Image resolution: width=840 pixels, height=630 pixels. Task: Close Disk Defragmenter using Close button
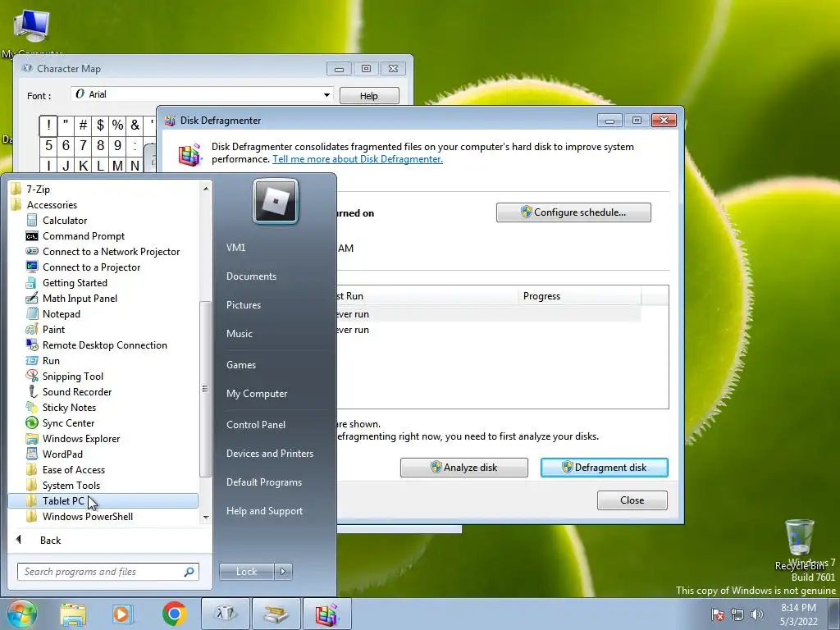632,500
